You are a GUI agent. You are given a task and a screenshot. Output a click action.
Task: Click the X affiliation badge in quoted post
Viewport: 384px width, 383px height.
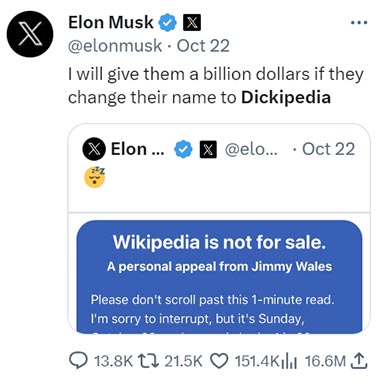pyautogui.click(x=208, y=149)
